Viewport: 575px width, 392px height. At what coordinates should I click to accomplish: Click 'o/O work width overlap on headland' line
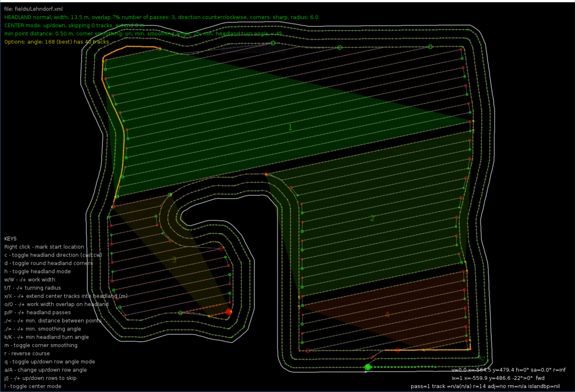[56, 304]
